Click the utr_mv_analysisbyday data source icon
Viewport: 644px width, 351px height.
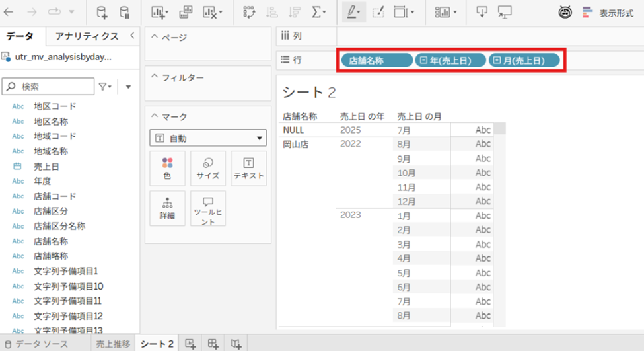click(6, 57)
